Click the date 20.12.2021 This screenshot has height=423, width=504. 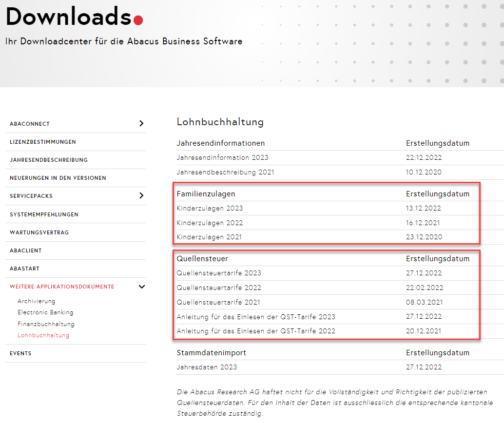(x=423, y=331)
